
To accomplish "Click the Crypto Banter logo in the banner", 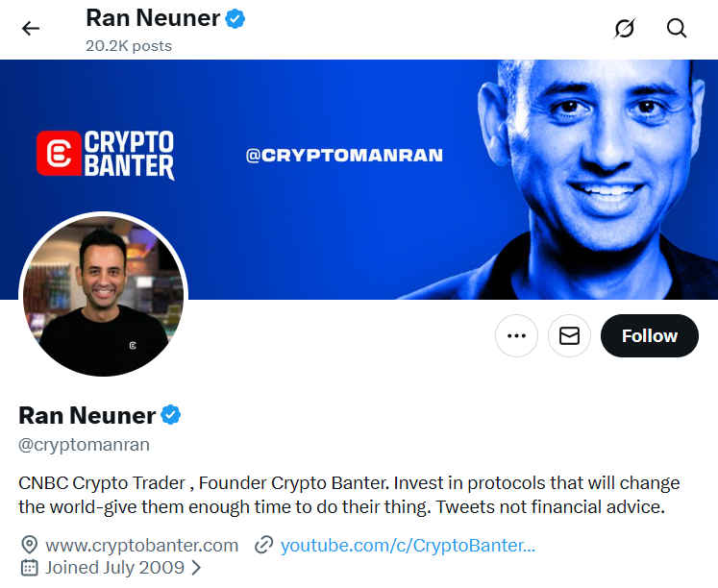I will click(106, 155).
